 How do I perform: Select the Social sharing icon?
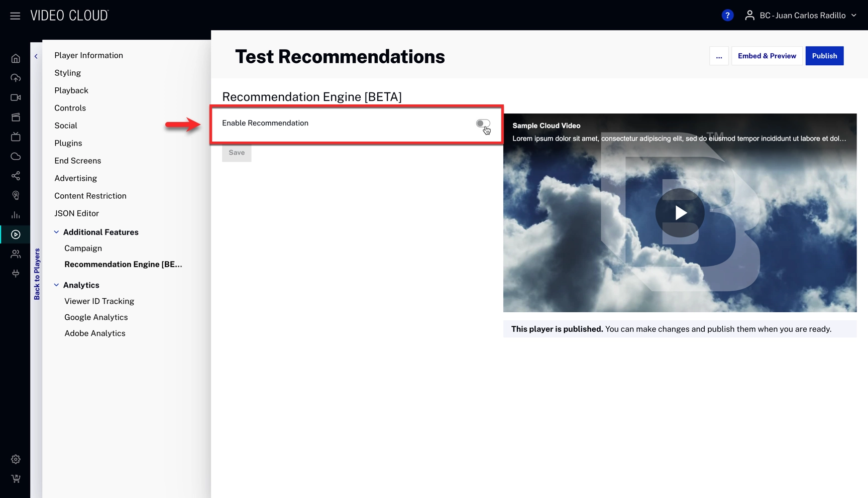[16, 176]
